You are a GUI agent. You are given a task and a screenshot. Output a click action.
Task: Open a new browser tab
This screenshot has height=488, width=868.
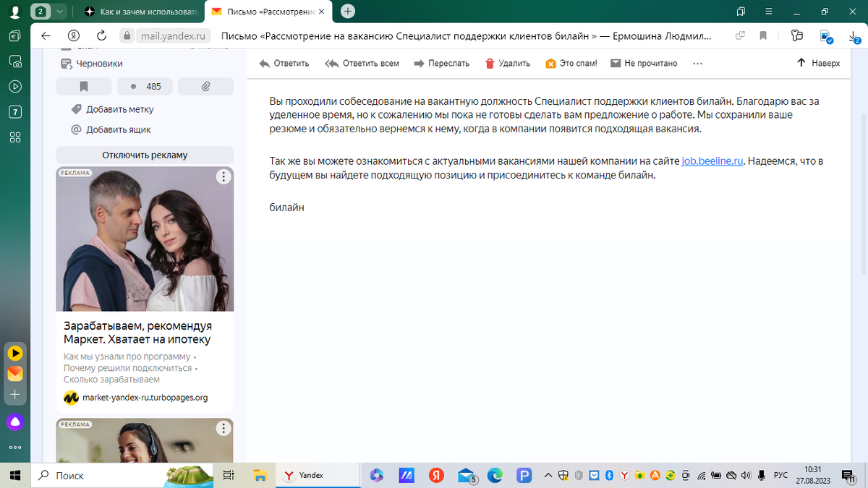(x=348, y=12)
